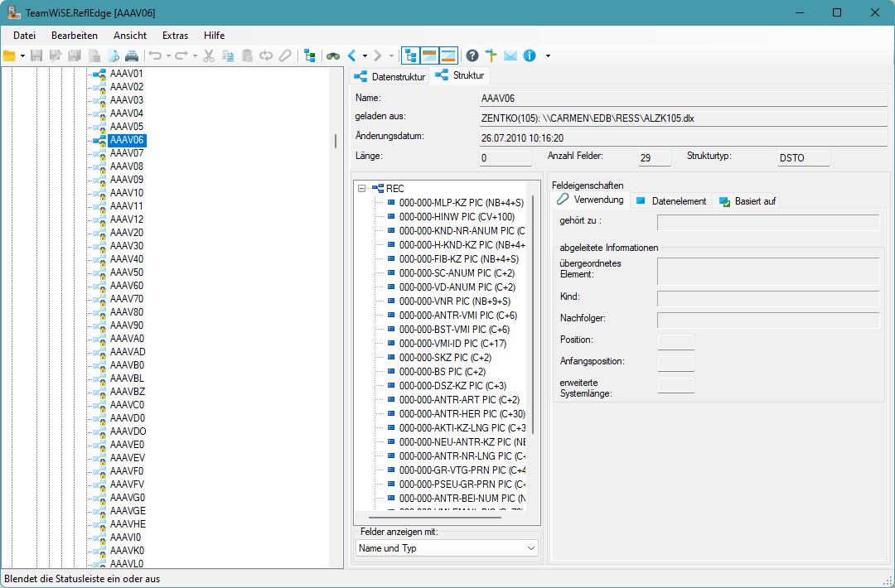Image resolution: width=895 pixels, height=588 pixels.
Task: Open dropdown arrow next to folder icon
Action: click(22, 56)
